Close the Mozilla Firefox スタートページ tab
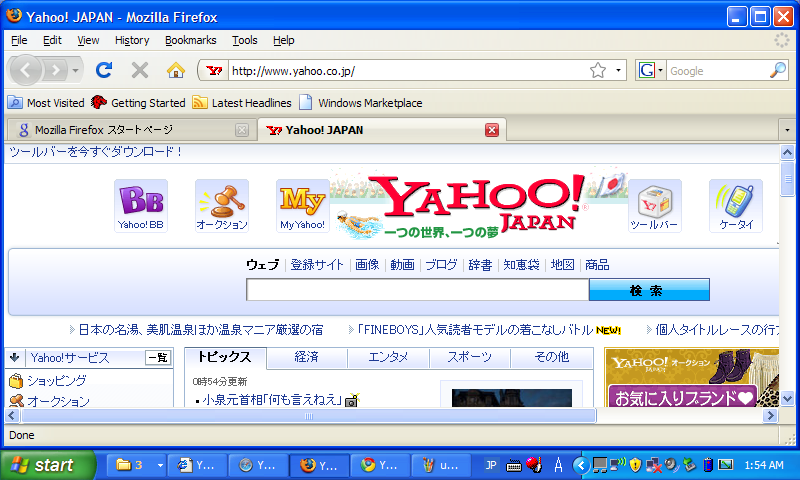This screenshot has width=800, height=480. (x=242, y=130)
